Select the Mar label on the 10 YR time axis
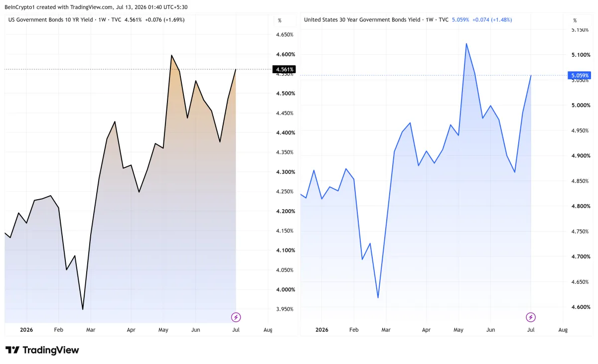Image resolution: width=598 pixels, height=364 pixels. [91, 330]
